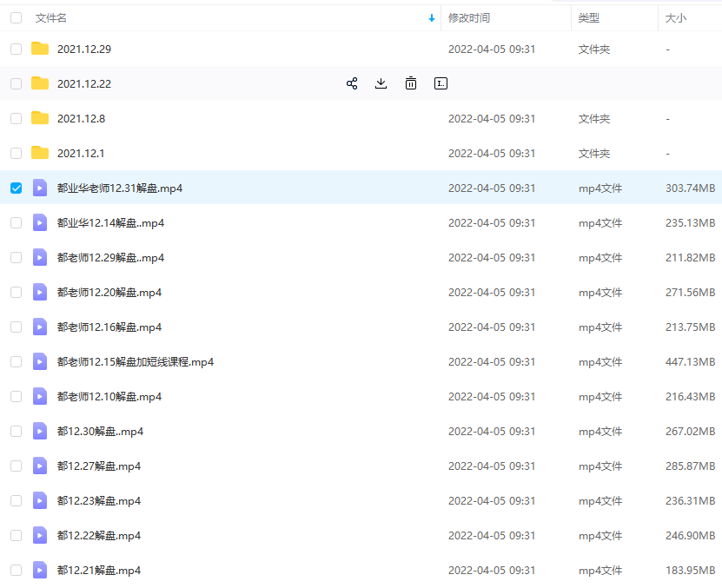Click the share icon in the hover toolbar

(x=352, y=83)
